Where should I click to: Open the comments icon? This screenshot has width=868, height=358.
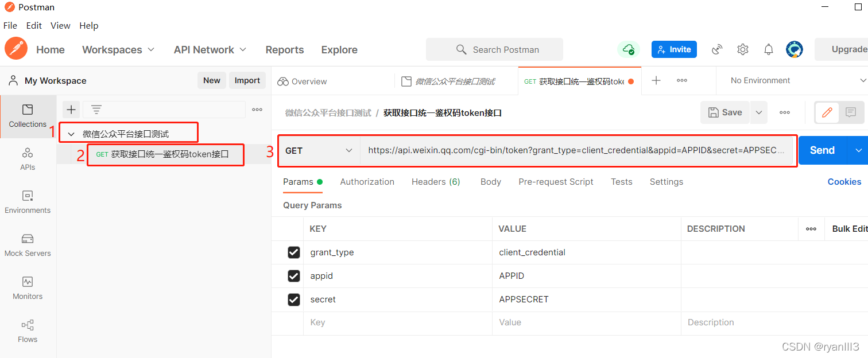pyautogui.click(x=851, y=112)
